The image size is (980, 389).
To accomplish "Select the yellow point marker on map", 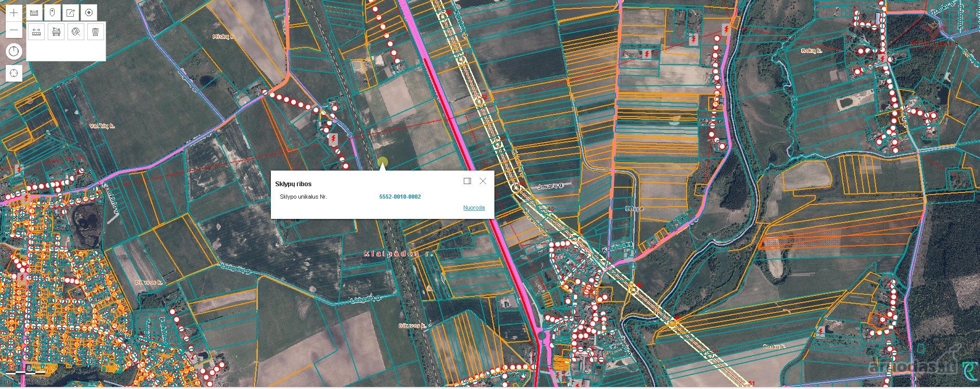I will coord(383,162).
